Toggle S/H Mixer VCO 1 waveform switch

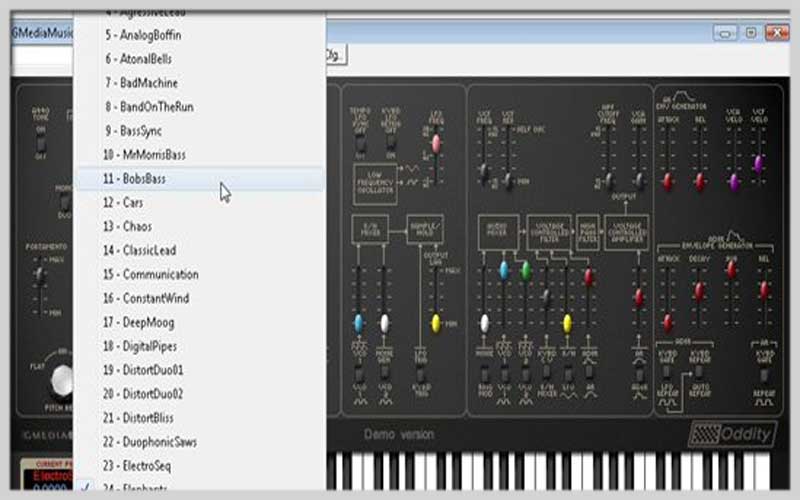[x=359, y=376]
